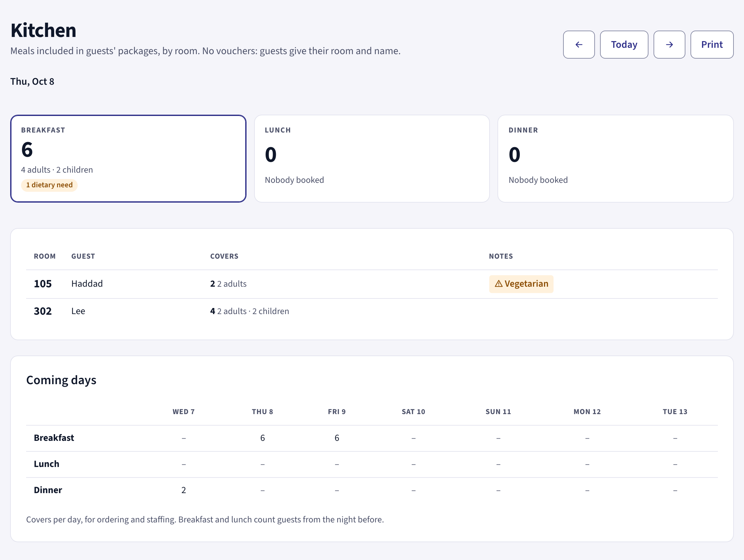The image size is (744, 560).
Task: Click the Vegetarian note tag
Action: click(521, 284)
